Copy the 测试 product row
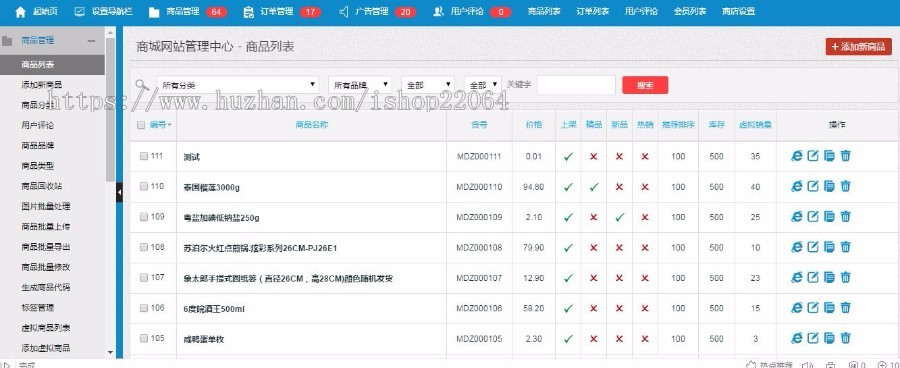 (829, 156)
